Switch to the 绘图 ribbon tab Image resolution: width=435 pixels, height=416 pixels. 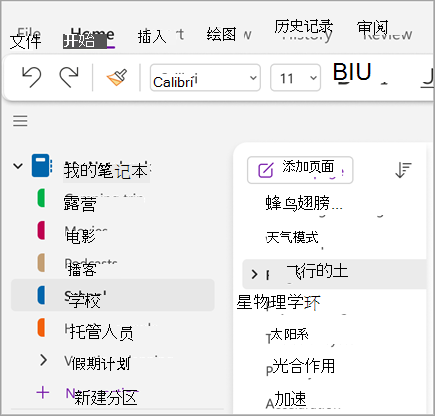coord(221,34)
